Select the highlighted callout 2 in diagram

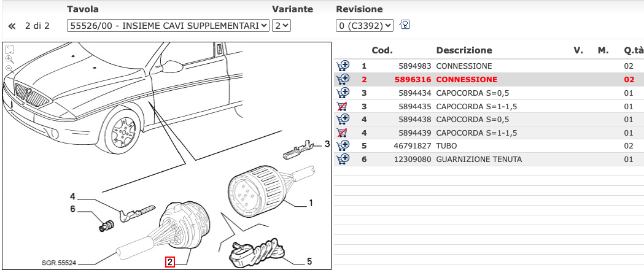[x=170, y=262]
